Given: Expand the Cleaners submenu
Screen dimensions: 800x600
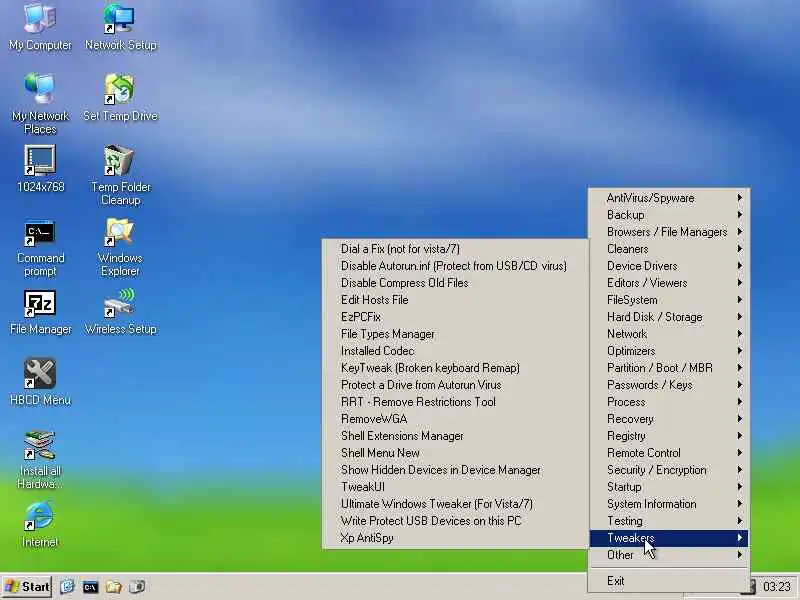Looking at the screenshot, I should click(x=669, y=249).
